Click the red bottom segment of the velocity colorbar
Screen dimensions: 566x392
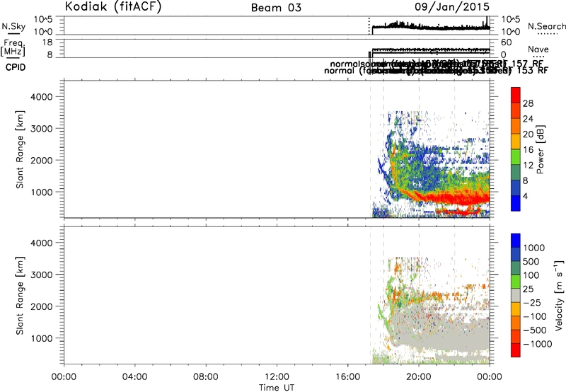516,350
